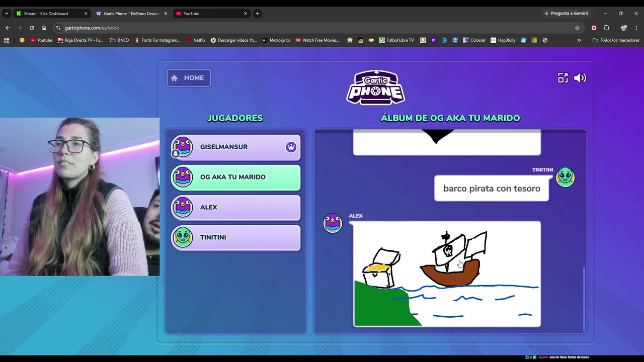Click the globe bookmark icon

pyautogui.click(x=545, y=40)
